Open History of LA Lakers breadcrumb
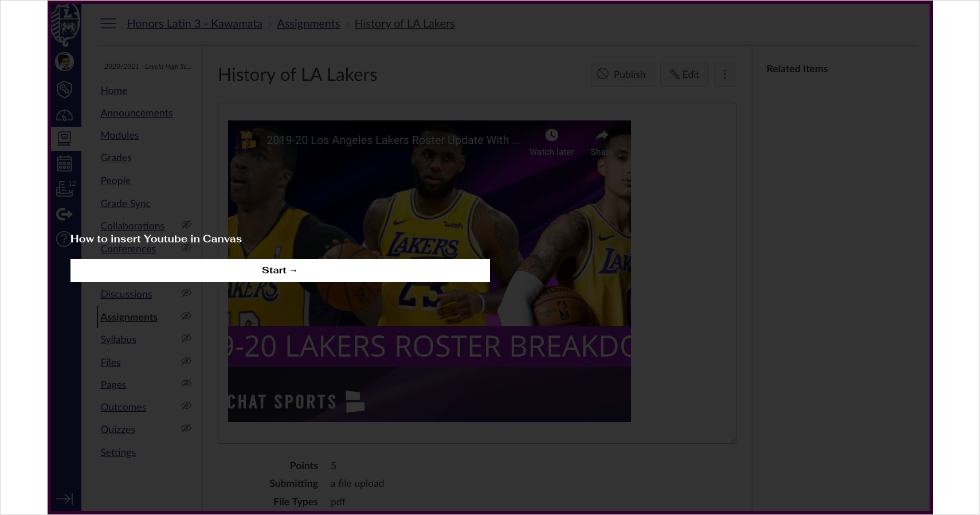The height and width of the screenshot is (515, 980). click(405, 24)
